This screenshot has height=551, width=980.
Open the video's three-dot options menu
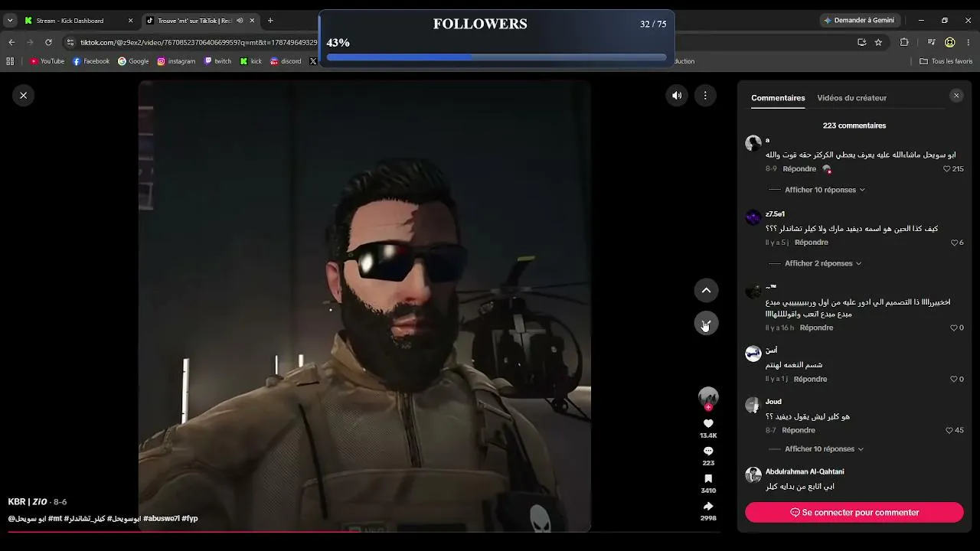pos(705,96)
